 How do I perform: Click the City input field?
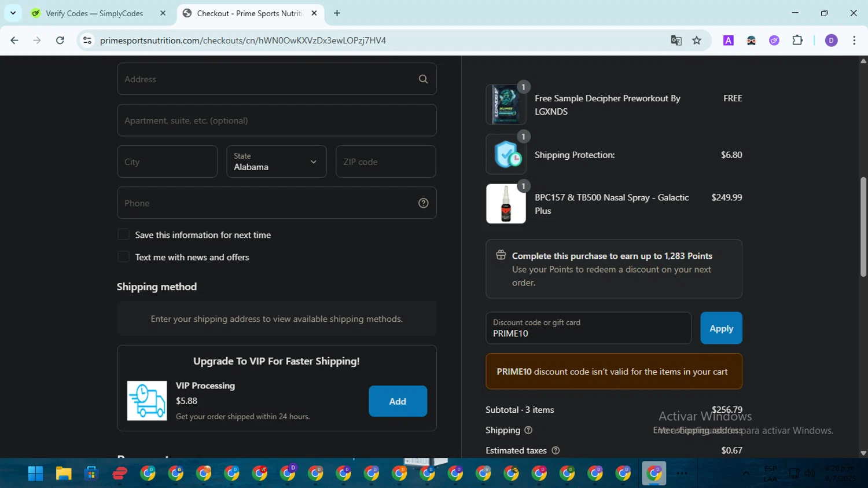point(167,162)
